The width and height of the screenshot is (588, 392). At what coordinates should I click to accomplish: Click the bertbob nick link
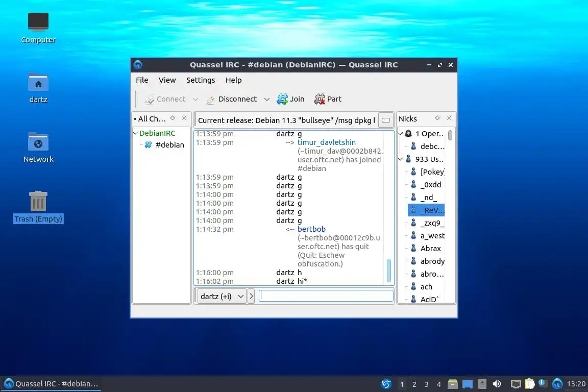click(312, 229)
